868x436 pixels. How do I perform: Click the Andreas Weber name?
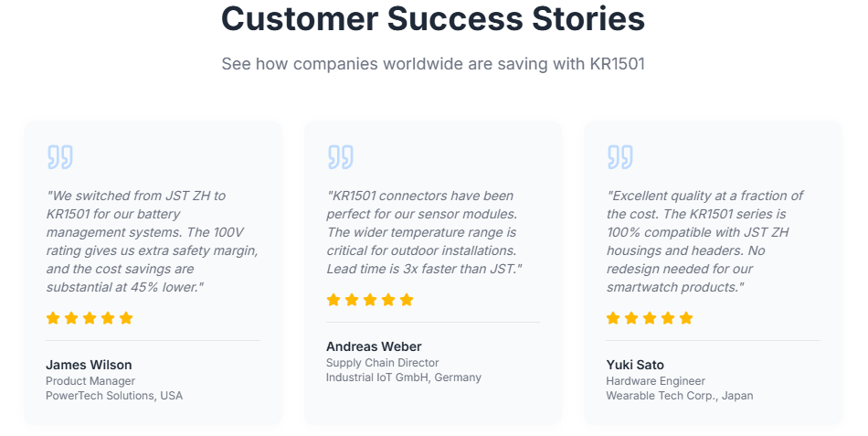click(x=374, y=346)
